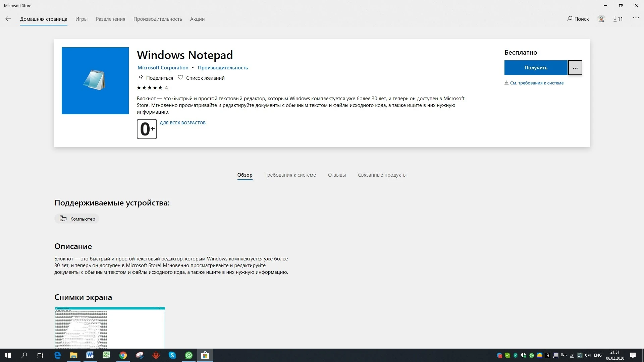The width and height of the screenshot is (644, 362).
Task: Open the user account avatar
Action: tap(601, 19)
